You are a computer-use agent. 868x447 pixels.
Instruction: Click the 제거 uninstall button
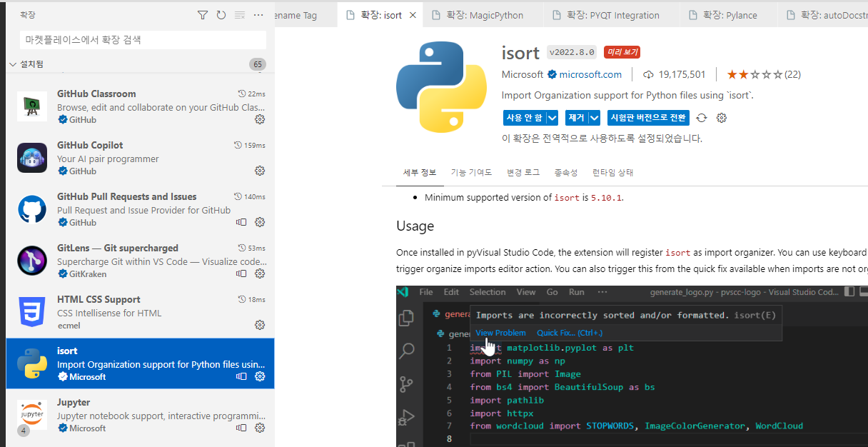(x=576, y=118)
